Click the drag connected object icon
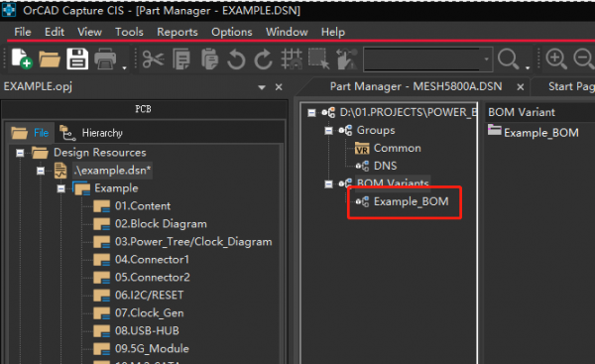 [x=347, y=59]
